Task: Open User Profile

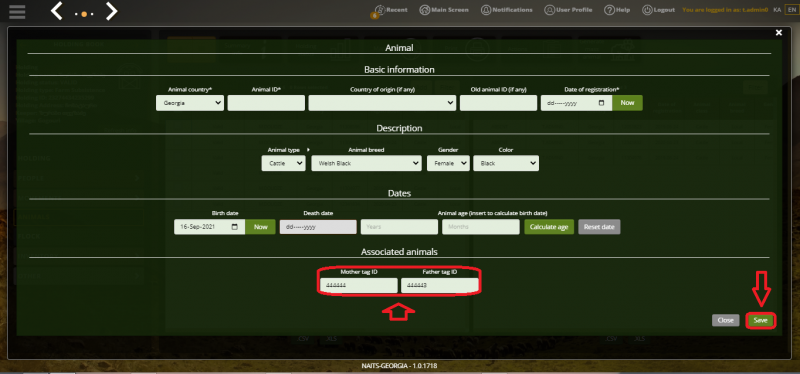Action: point(568,10)
